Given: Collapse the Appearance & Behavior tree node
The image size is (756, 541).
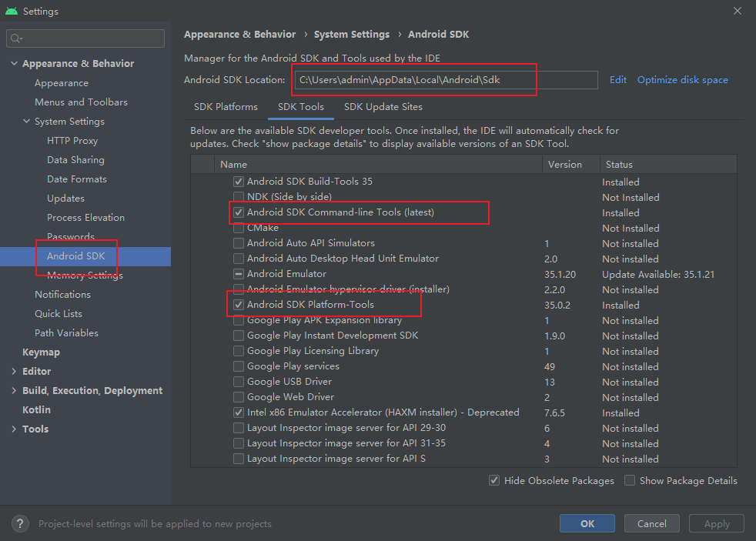Looking at the screenshot, I should (x=14, y=63).
